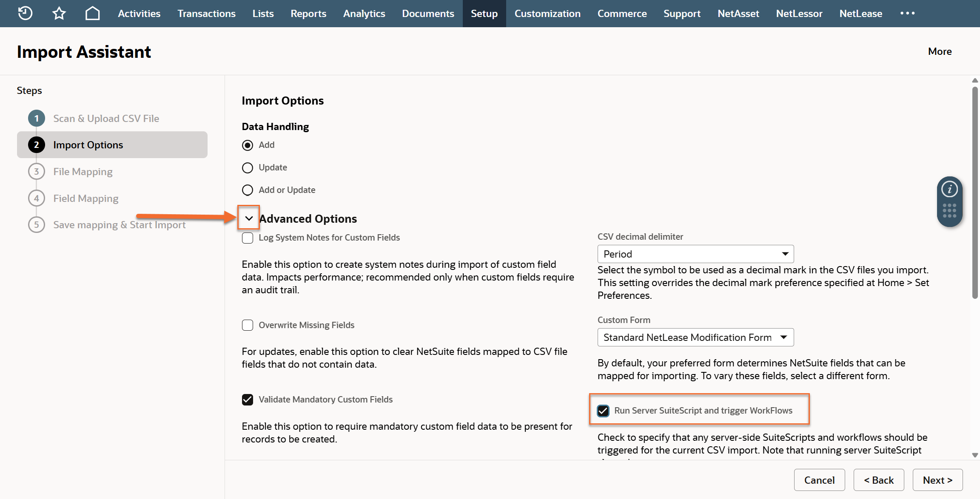Uncheck Run Server SuiteScript and trigger WorkFlows

coord(603,411)
